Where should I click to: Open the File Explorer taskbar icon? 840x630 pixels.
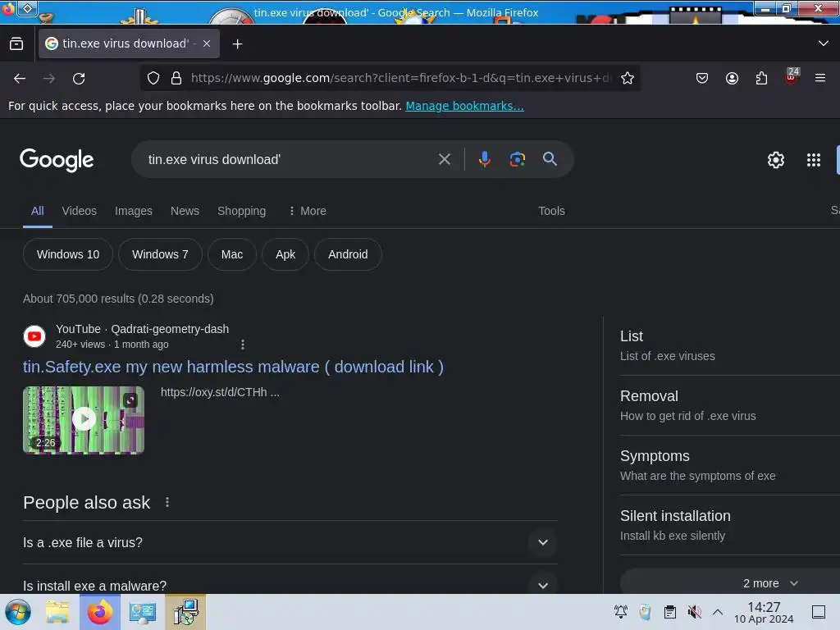coord(57,612)
